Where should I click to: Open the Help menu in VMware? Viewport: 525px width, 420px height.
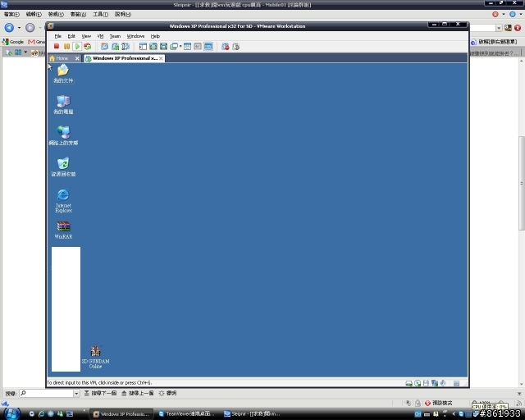click(155, 36)
